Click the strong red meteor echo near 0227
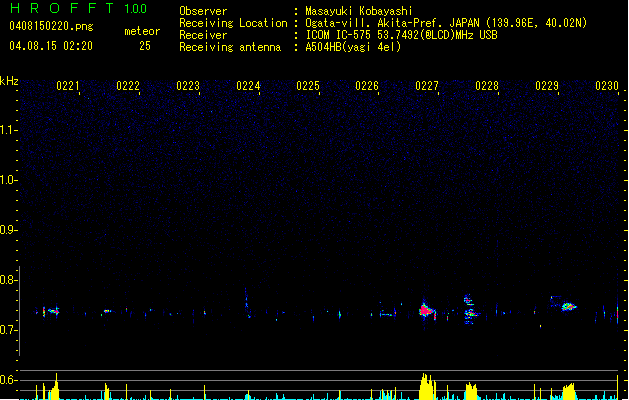629x400 pixels. (427, 310)
